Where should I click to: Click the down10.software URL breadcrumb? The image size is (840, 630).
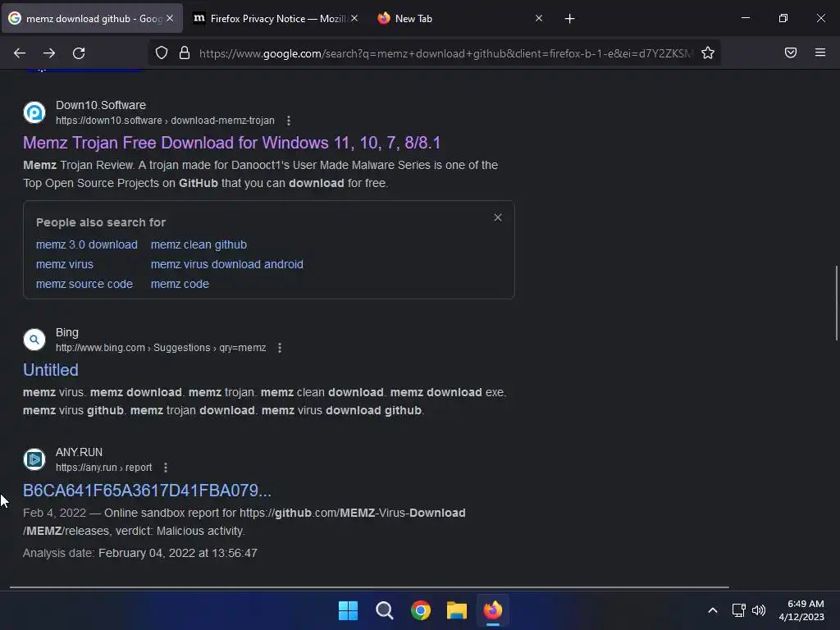pyautogui.click(x=165, y=121)
